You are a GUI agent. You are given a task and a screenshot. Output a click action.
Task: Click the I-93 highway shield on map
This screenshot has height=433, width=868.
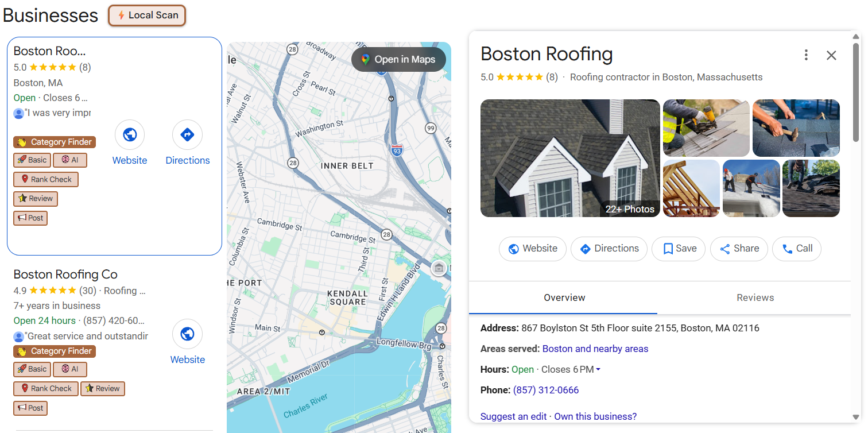click(397, 150)
